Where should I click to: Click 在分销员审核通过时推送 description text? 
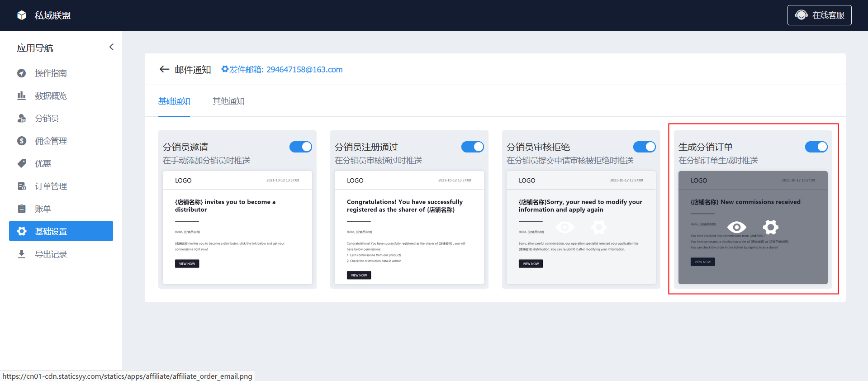(378, 161)
